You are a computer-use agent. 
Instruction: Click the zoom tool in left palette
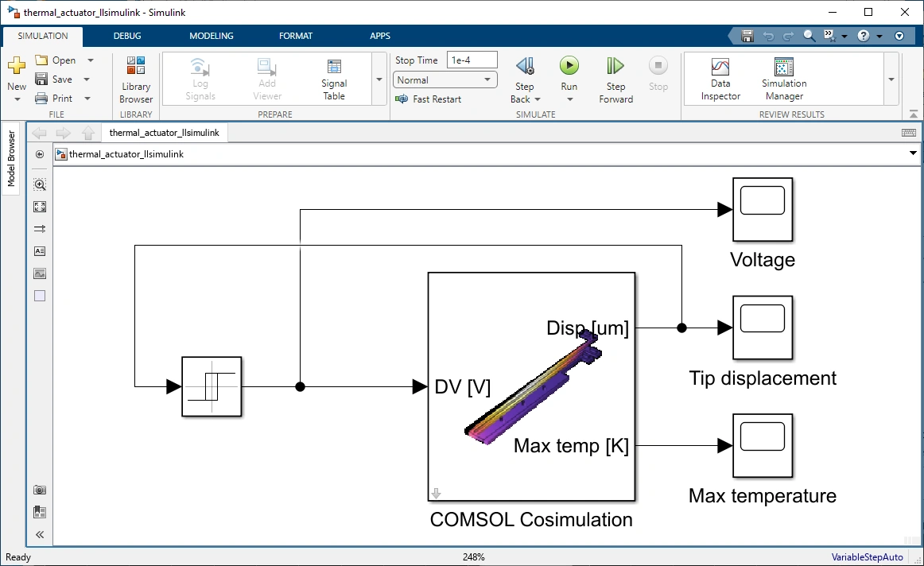point(40,184)
